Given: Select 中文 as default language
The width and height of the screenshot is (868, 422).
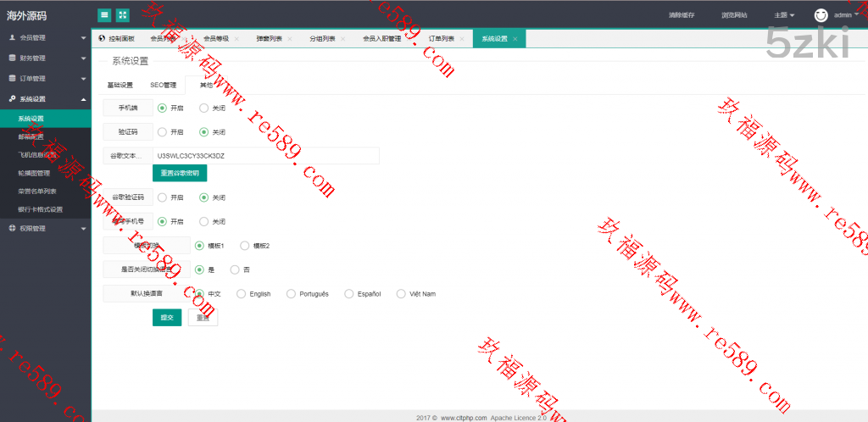Looking at the screenshot, I should (x=199, y=294).
